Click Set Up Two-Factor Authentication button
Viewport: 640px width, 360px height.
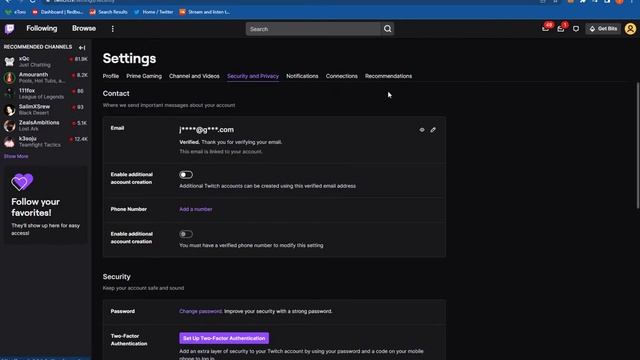[x=224, y=338]
